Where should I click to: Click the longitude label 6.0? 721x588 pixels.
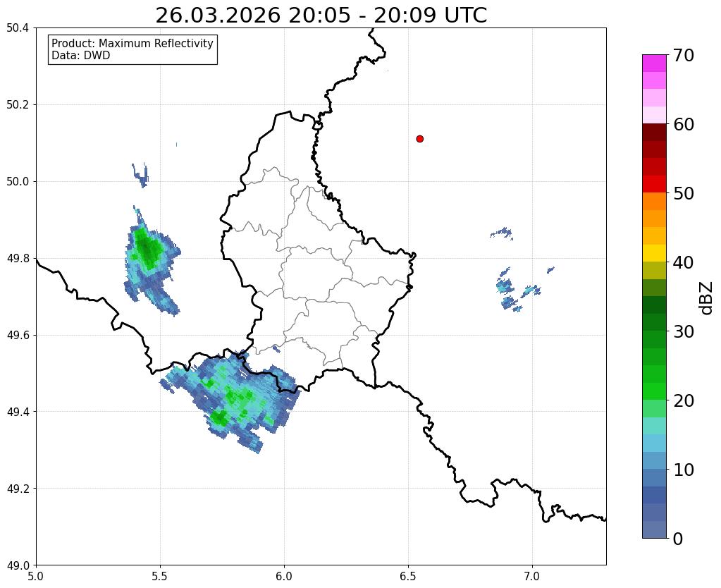(284, 576)
